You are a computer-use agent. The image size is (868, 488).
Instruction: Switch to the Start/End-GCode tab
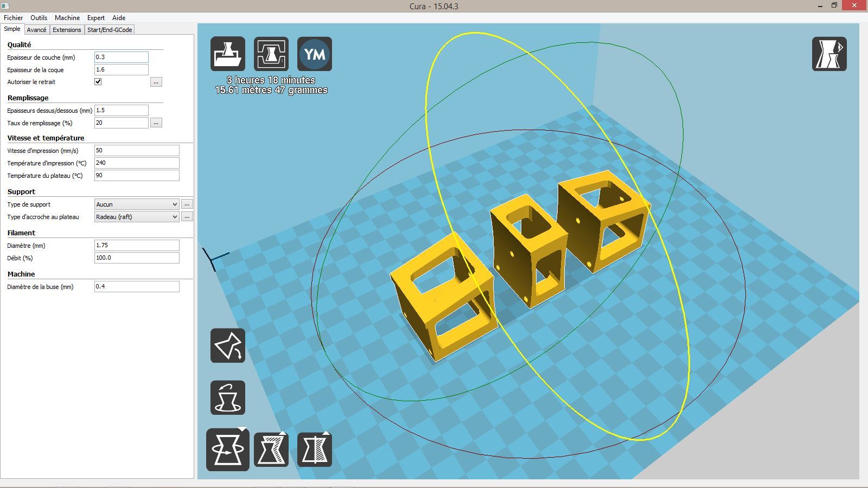tap(110, 30)
